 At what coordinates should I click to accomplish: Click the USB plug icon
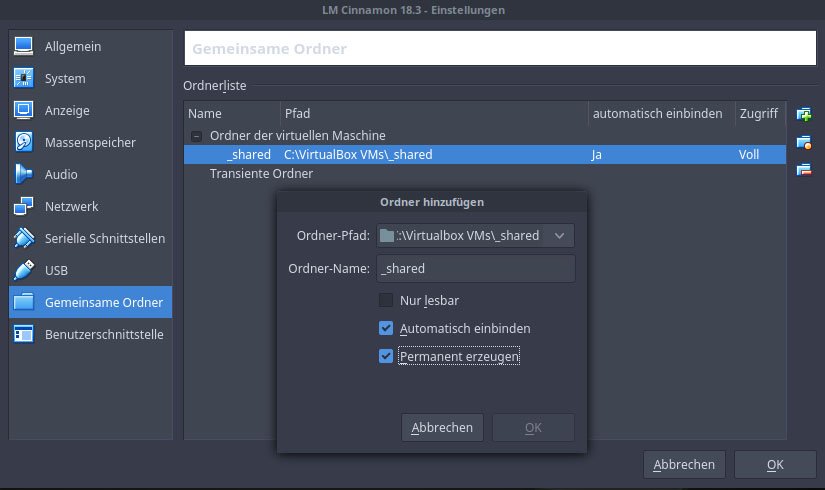(23, 270)
